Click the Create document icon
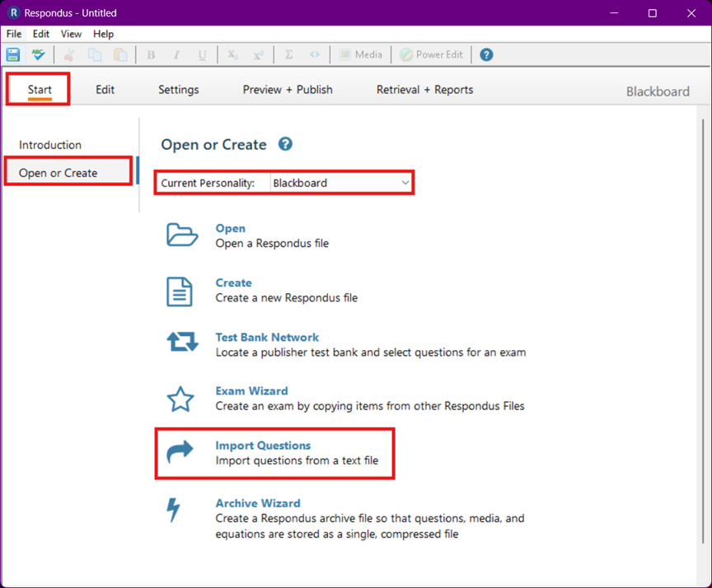The image size is (712, 588). click(180, 292)
